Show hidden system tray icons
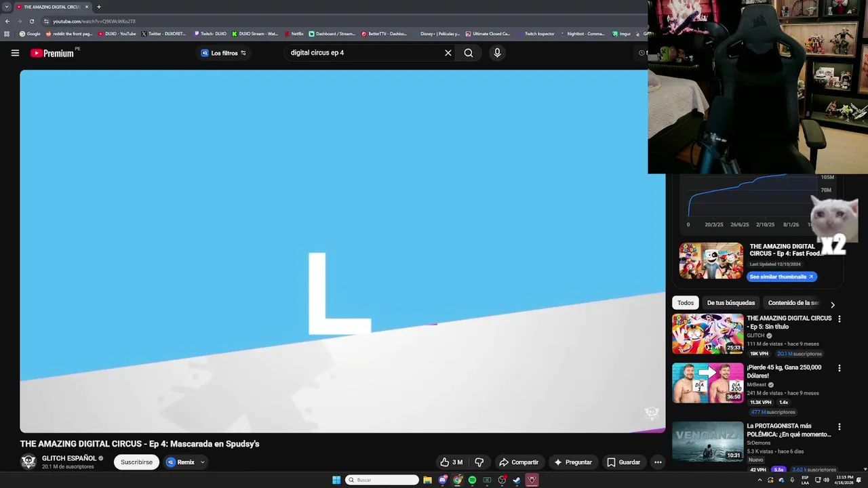868x488 pixels. (x=759, y=480)
